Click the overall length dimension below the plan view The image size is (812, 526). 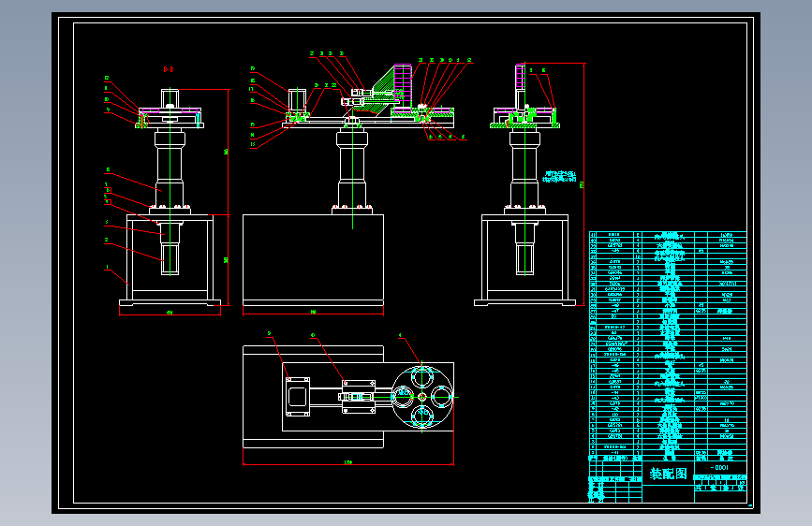click(x=348, y=462)
